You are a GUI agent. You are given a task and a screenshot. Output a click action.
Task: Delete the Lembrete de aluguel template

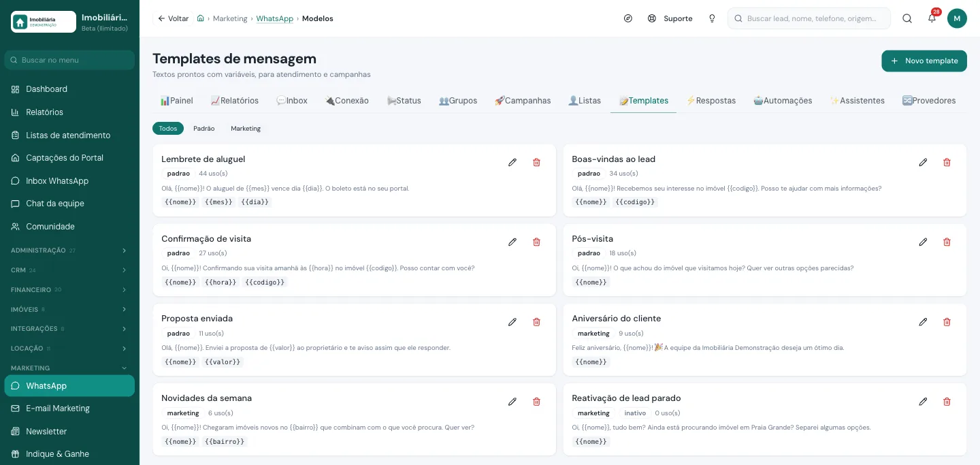click(x=536, y=162)
